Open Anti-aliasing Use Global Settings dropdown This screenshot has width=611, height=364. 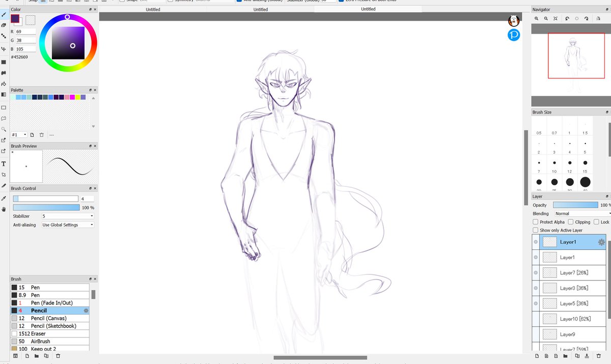pyautogui.click(x=68, y=225)
